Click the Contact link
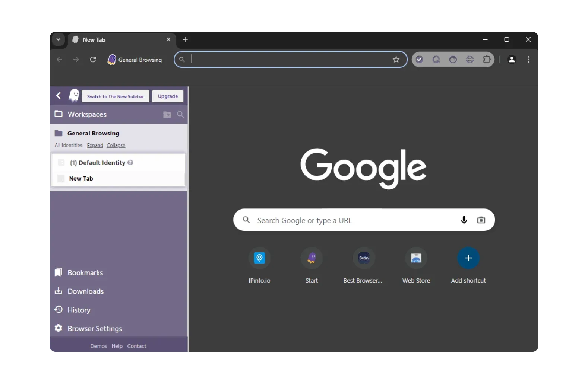This screenshot has width=588, height=383. 137,346
